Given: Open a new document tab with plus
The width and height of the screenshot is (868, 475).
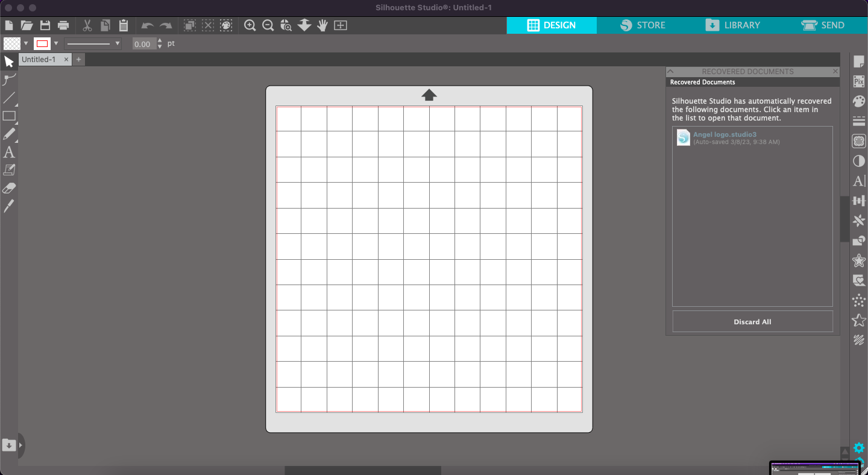Looking at the screenshot, I should point(78,59).
